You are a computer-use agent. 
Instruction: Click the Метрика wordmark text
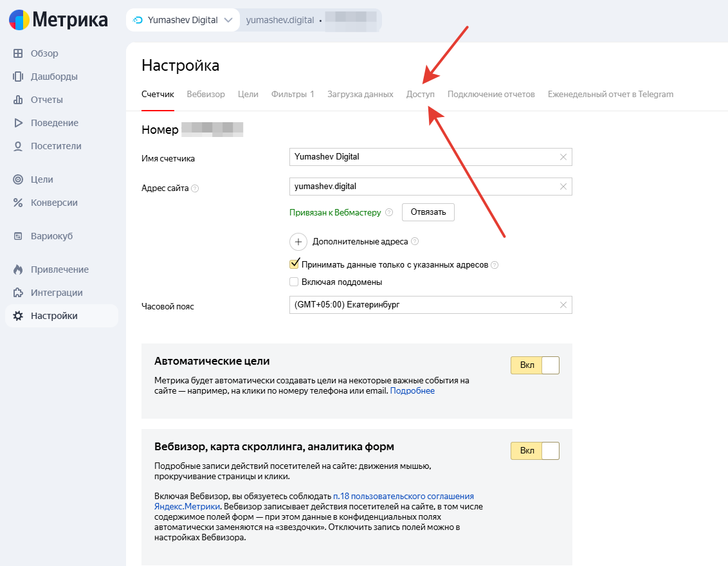[70, 20]
